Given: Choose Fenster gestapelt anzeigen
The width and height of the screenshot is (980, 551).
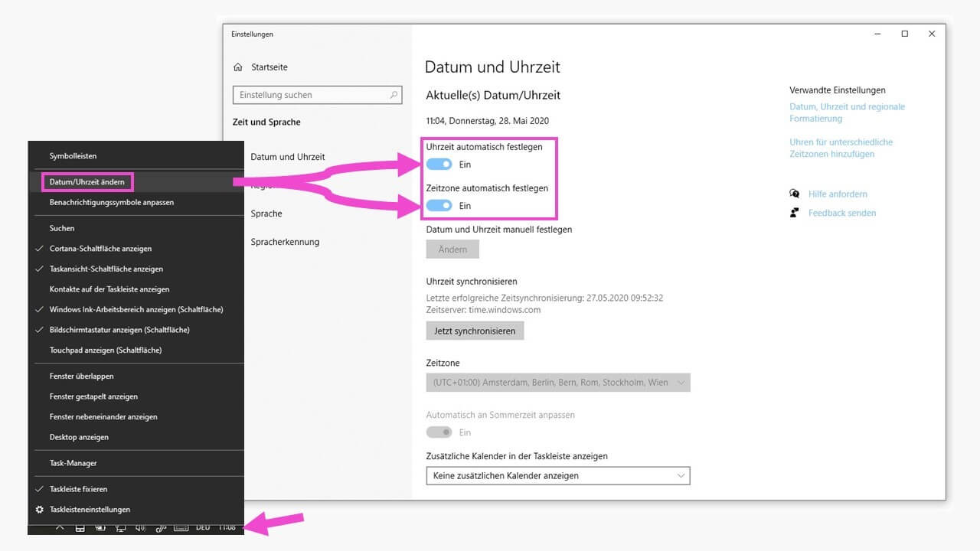Looking at the screenshot, I should pyautogui.click(x=136, y=396).
